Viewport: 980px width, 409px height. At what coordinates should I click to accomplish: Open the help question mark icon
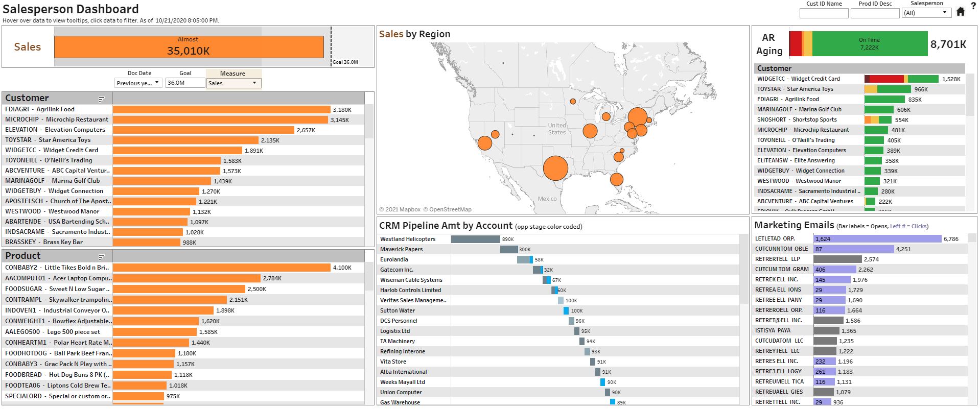click(x=973, y=6)
